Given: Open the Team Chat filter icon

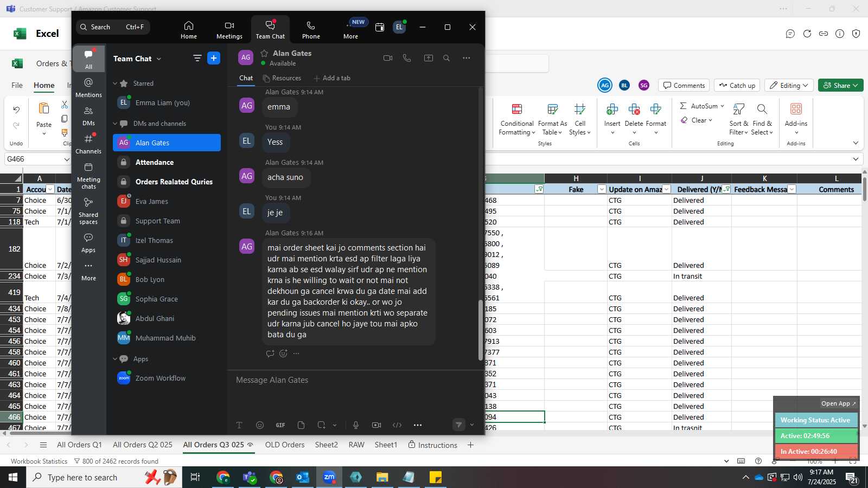Looking at the screenshot, I should (197, 58).
